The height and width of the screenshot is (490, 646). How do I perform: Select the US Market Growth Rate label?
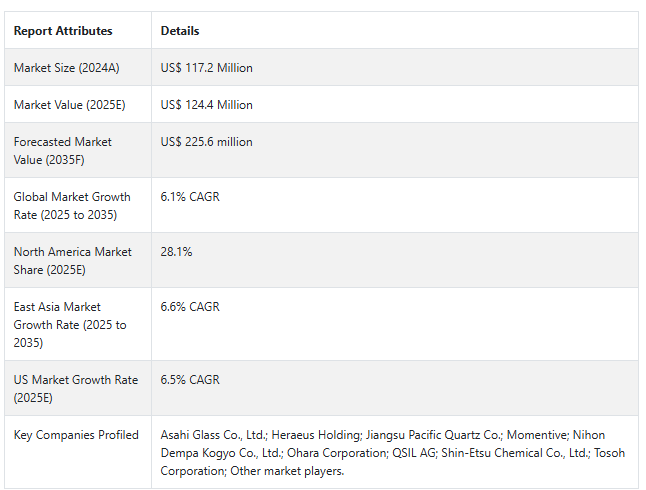pyautogui.click(x=75, y=388)
